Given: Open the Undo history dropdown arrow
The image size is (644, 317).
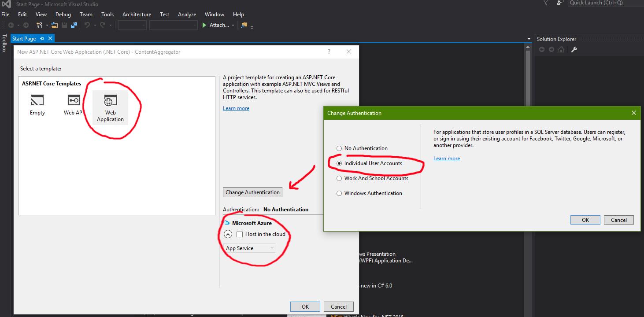Looking at the screenshot, I should pyautogui.click(x=94, y=26).
